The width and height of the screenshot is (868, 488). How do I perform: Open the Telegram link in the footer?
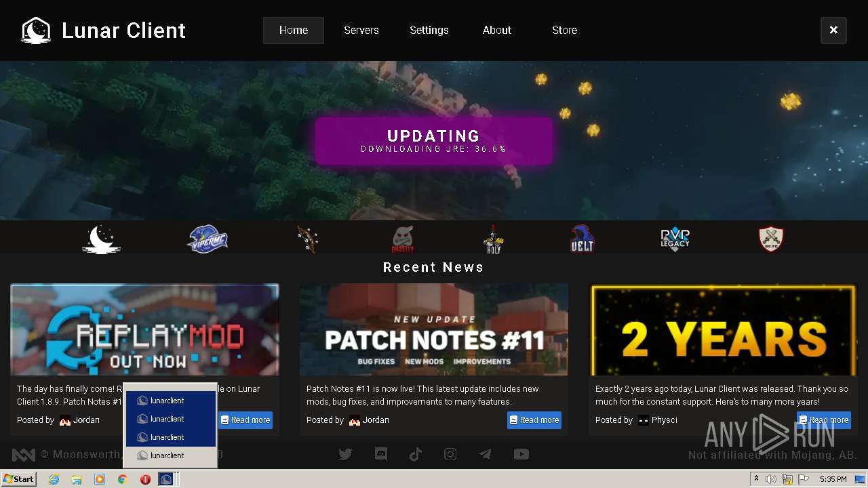tap(486, 455)
